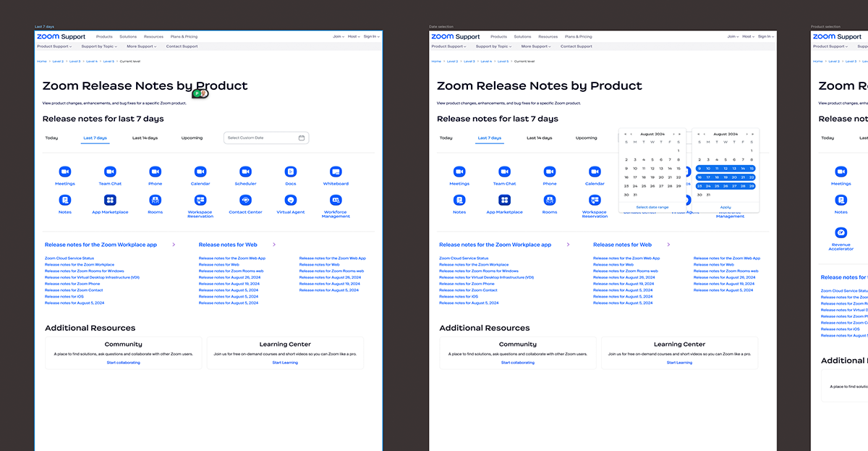
Task: Switch to Last 14 days tab in Last 7 days frame
Action: pos(145,138)
